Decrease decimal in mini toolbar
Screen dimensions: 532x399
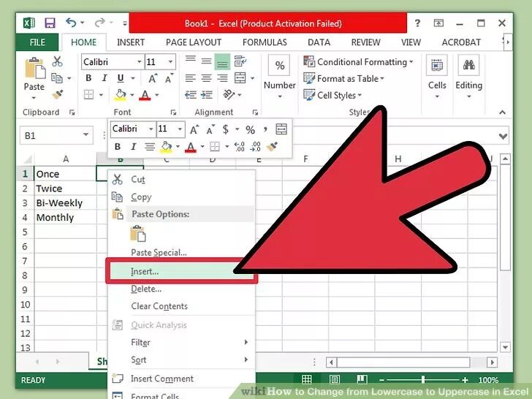[255, 147]
